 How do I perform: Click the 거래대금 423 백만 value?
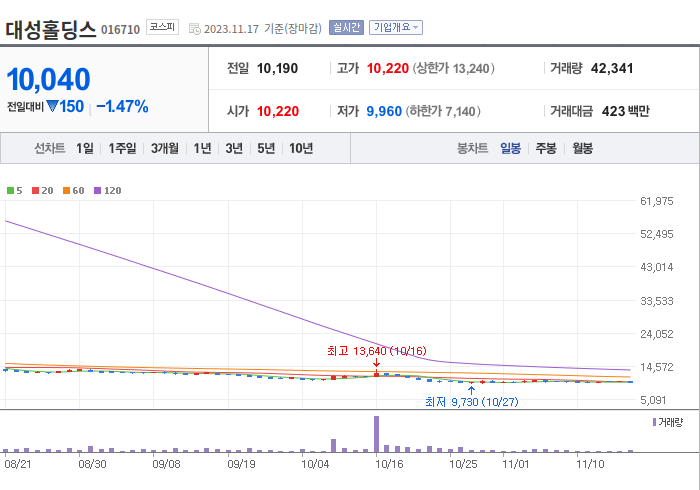click(625, 111)
